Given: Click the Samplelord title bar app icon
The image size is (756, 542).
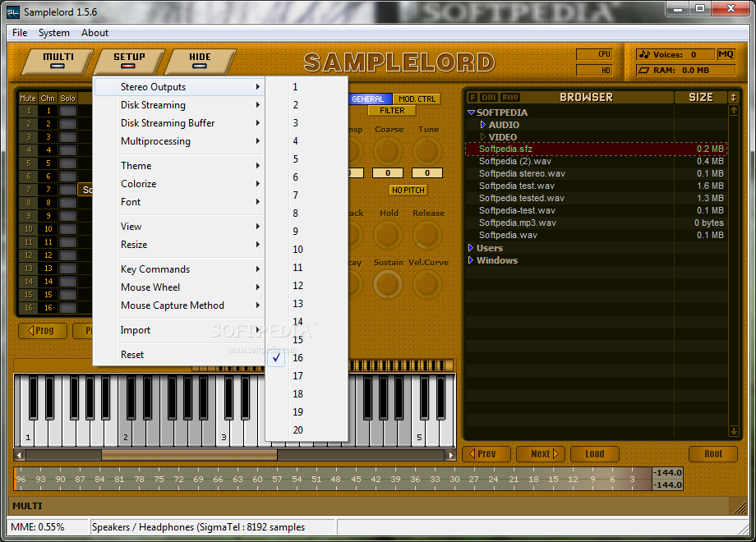Looking at the screenshot, I should tap(13, 12).
